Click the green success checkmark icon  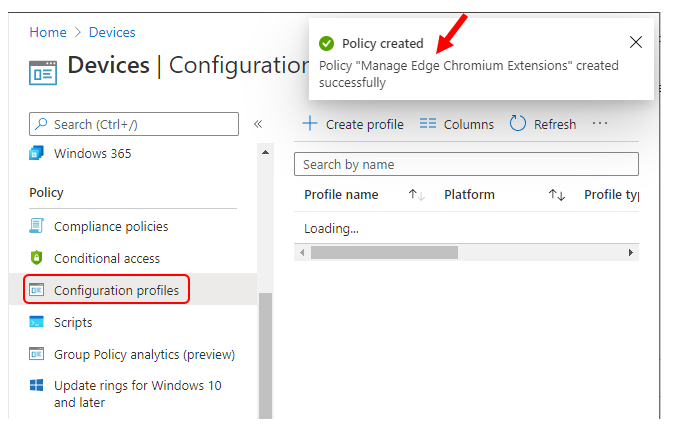pos(327,43)
